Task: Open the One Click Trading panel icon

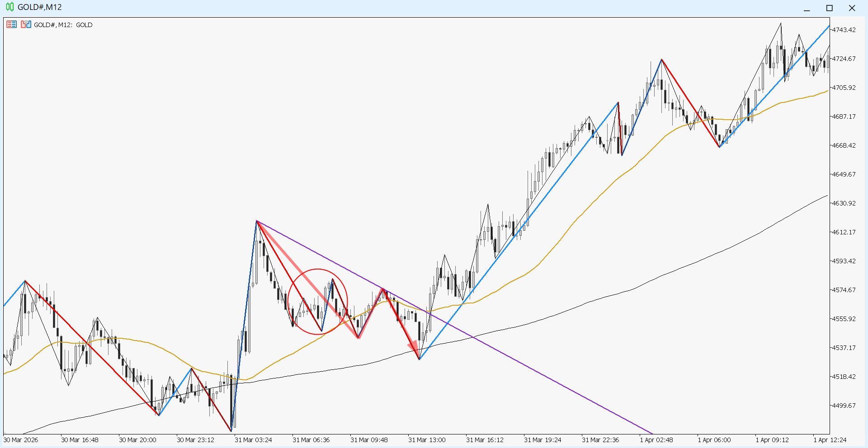Action: 12,24
